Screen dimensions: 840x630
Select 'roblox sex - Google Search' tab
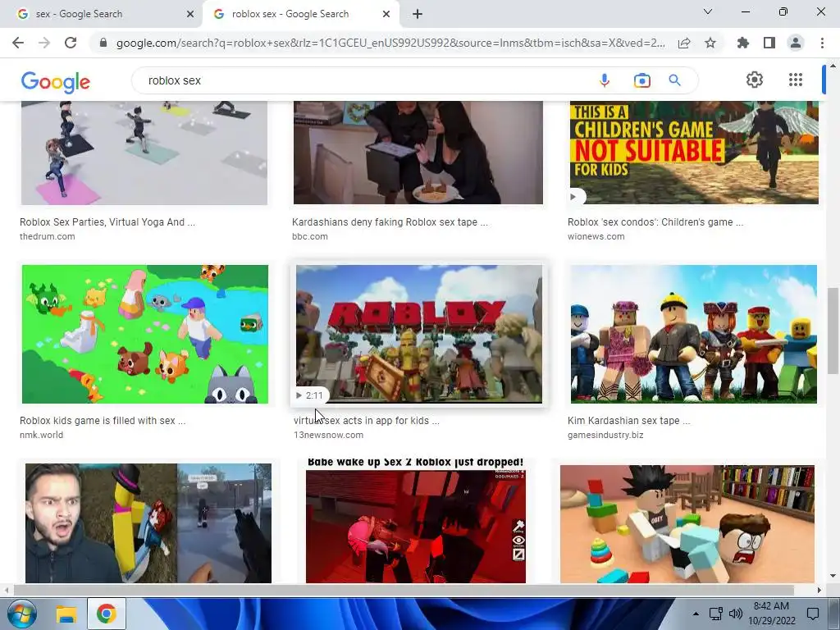[302, 14]
